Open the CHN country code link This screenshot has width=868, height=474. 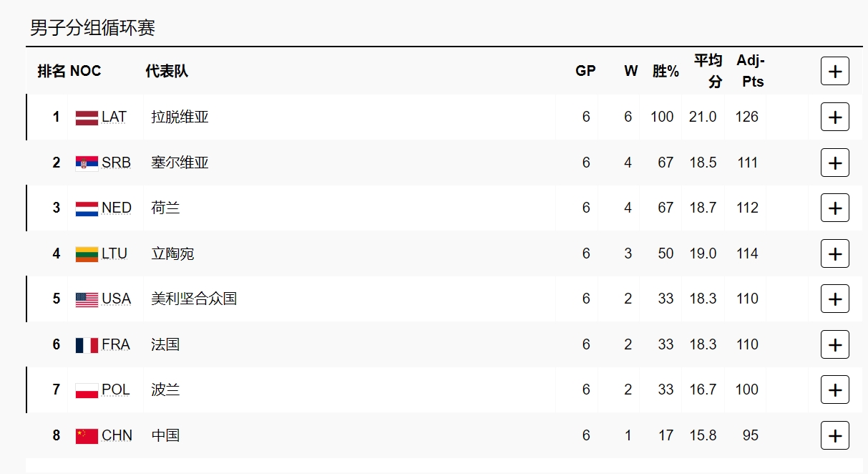[x=117, y=435]
